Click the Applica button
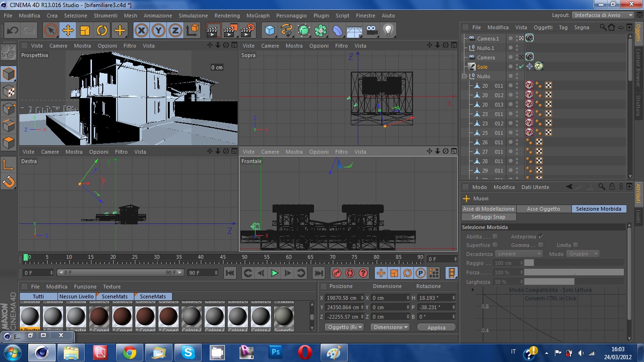Image resolution: width=644 pixels, height=362 pixels. coord(436,328)
